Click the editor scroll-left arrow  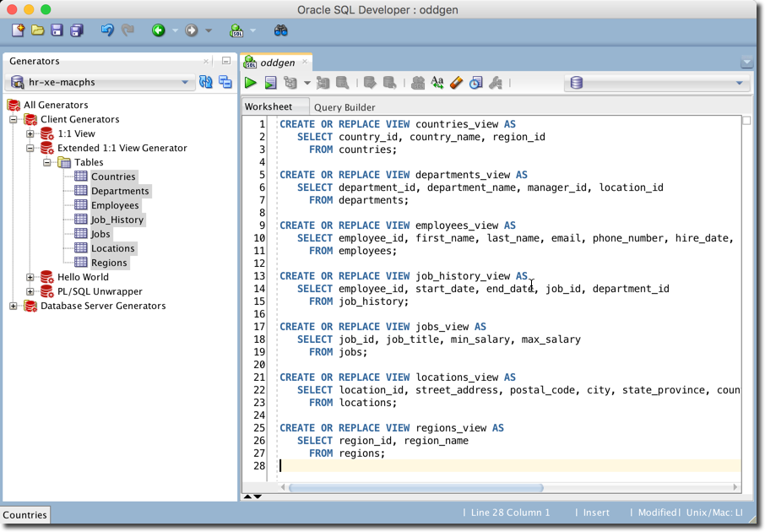[x=283, y=487]
